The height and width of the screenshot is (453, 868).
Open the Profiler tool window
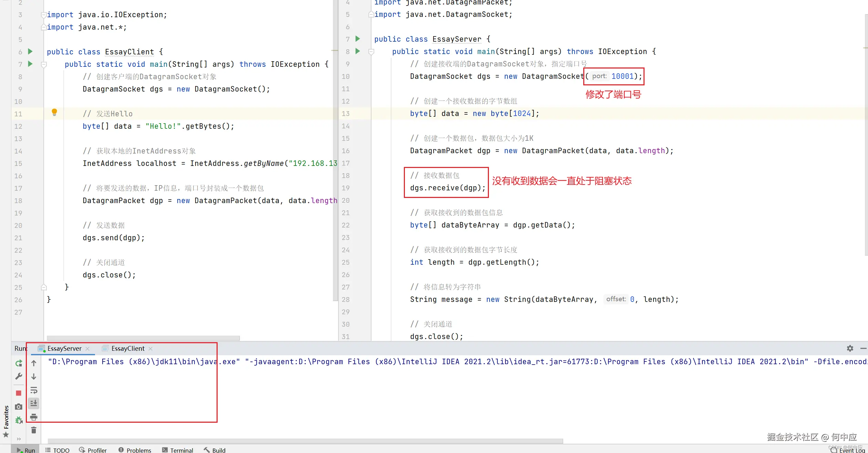pyautogui.click(x=93, y=450)
